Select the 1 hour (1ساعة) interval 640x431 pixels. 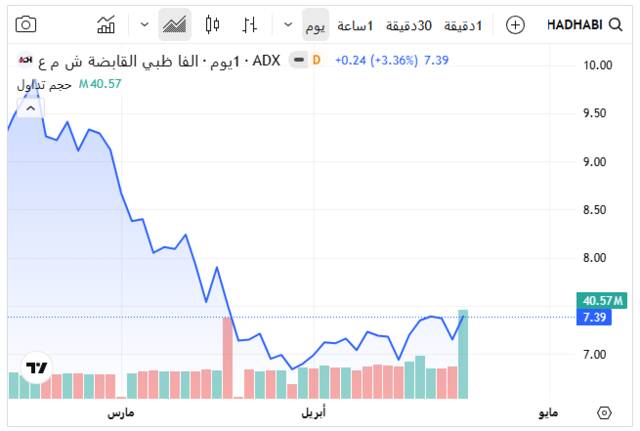[356, 24]
